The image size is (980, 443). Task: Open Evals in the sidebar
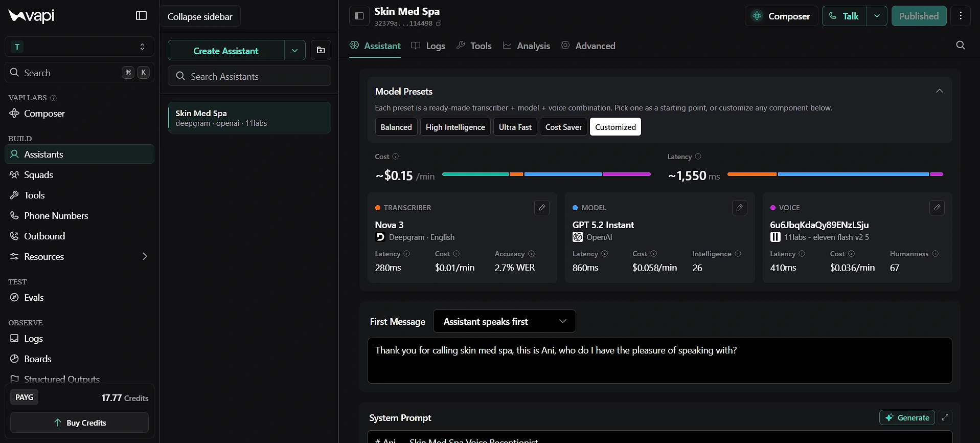tap(79, 297)
